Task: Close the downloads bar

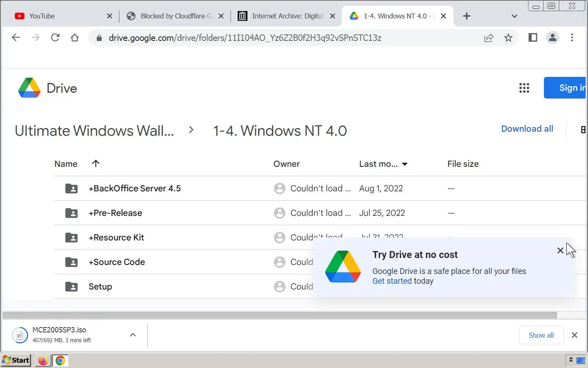Action: (575, 335)
